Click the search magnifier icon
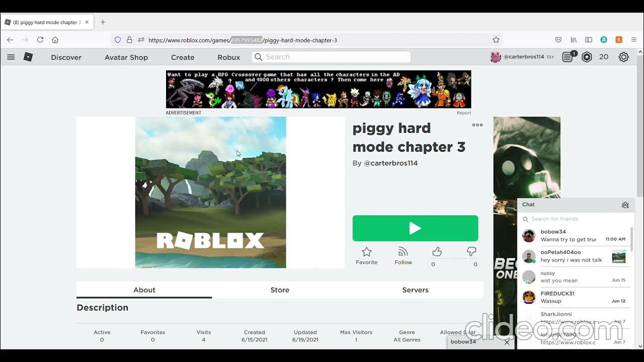 click(259, 57)
